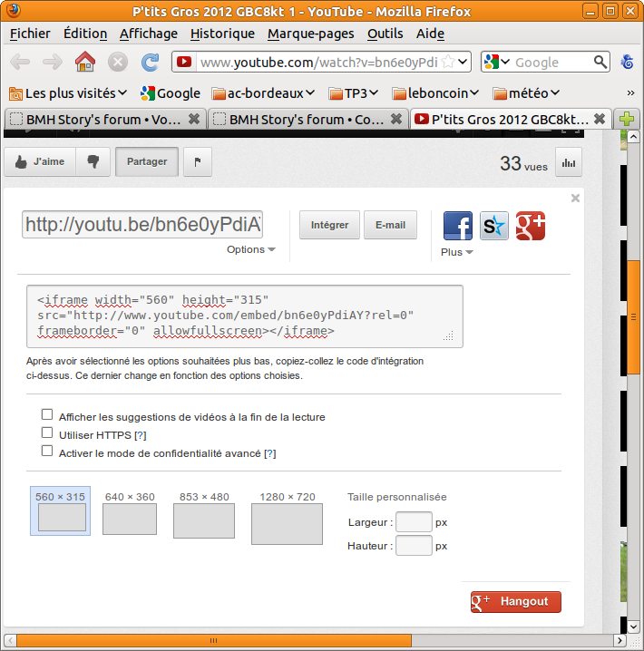Reload the page with refresh icon
Screen dimensions: 644x651
tap(150, 62)
